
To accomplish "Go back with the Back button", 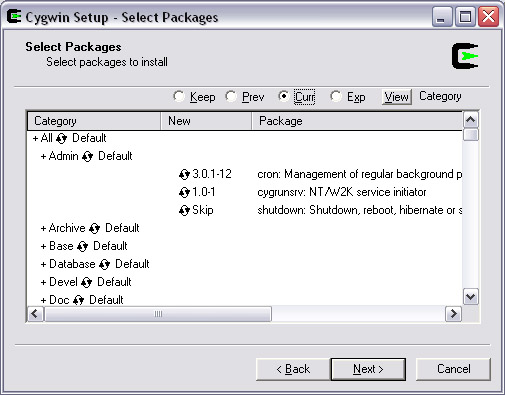I will pyautogui.click(x=293, y=369).
